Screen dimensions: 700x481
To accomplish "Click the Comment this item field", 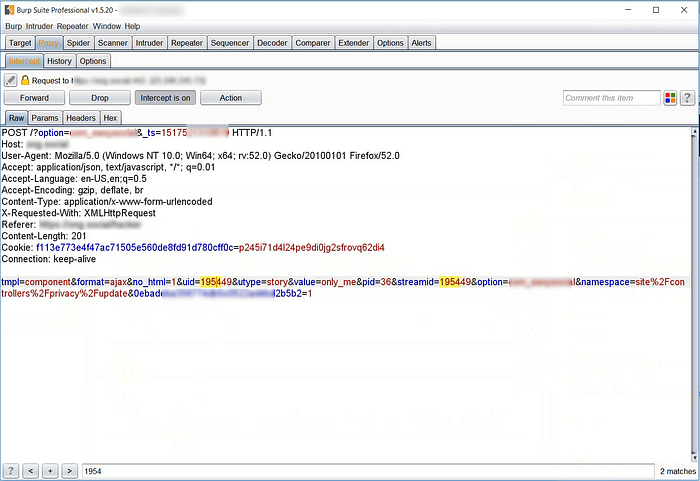I will point(611,98).
